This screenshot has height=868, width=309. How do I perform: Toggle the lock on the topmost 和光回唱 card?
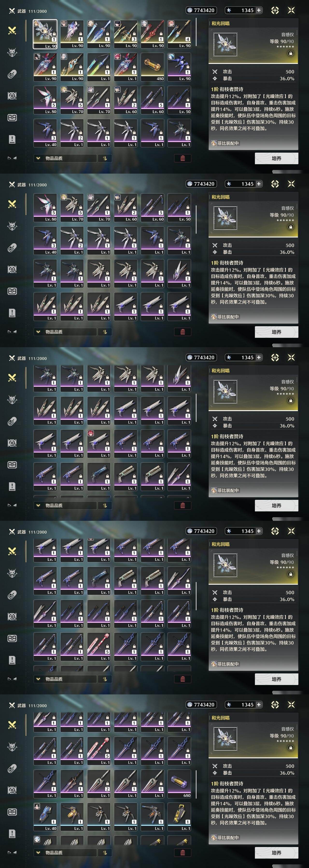pos(290,53)
